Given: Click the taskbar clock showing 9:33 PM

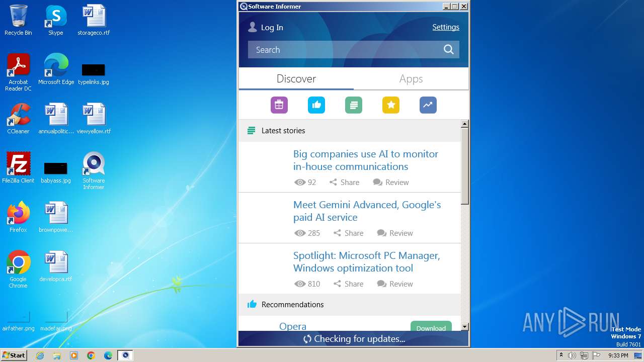Looking at the screenshot, I should click(x=618, y=355).
